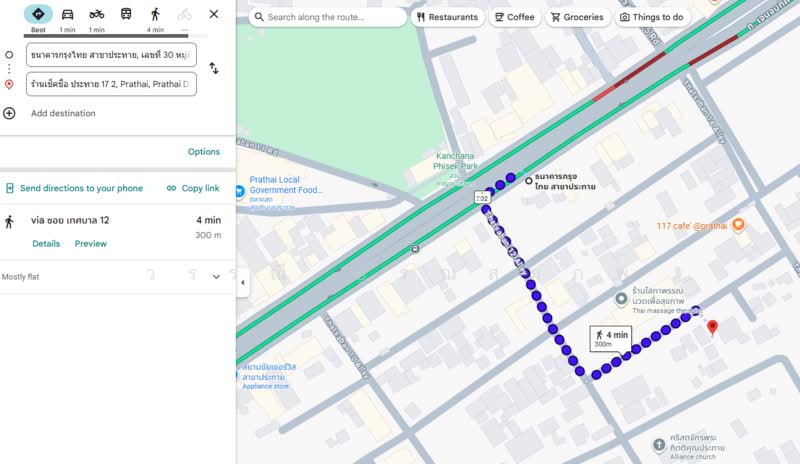Open route Options
800x464 pixels.
204,152
